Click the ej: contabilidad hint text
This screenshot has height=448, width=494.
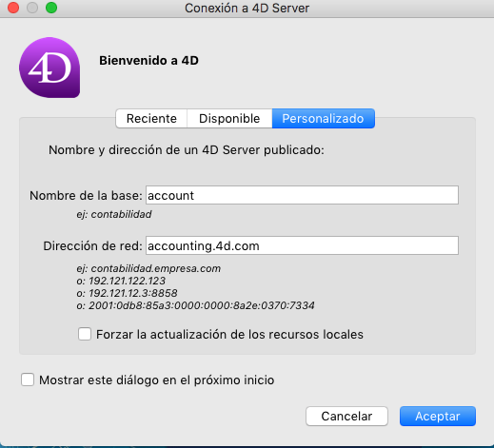(x=114, y=214)
